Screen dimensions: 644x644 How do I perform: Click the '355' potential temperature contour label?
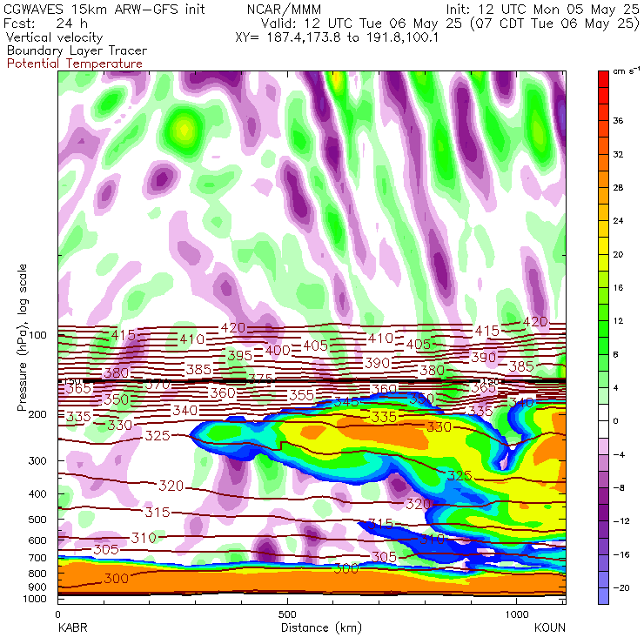coord(301,395)
